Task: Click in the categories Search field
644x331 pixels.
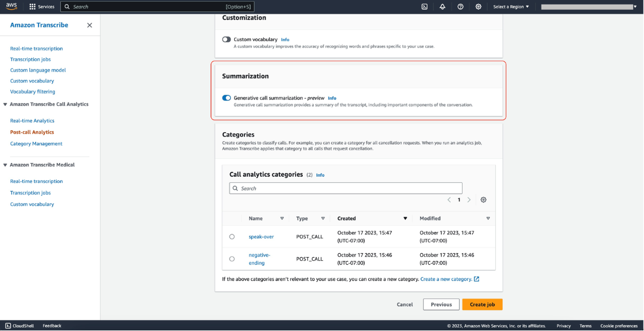Action: point(346,188)
